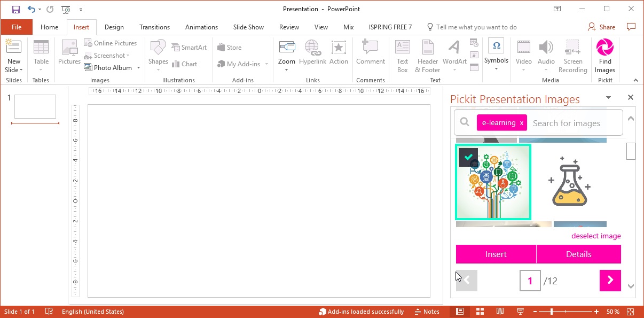Viewport: 644px width, 318px height.
Task: Open the WordArt gallery
Action: coord(454,56)
